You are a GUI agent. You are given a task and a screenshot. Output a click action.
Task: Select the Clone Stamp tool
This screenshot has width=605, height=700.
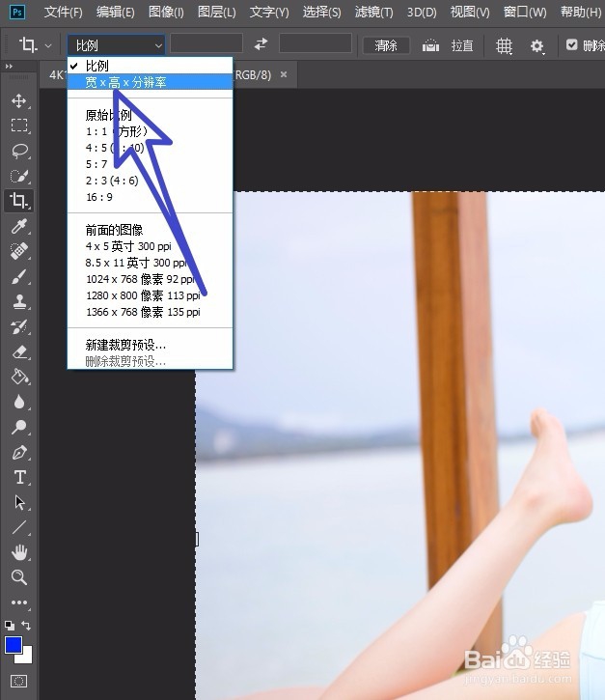(x=19, y=302)
